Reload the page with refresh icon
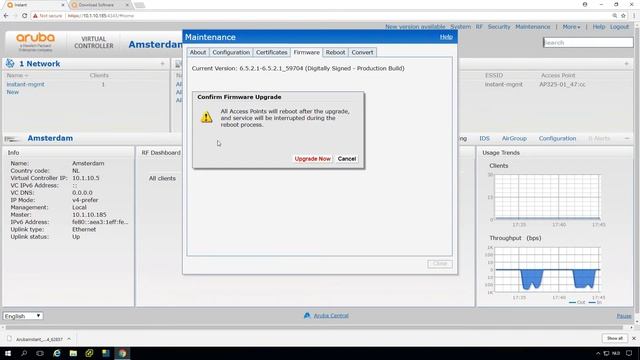640x360 pixels. click(x=24, y=16)
